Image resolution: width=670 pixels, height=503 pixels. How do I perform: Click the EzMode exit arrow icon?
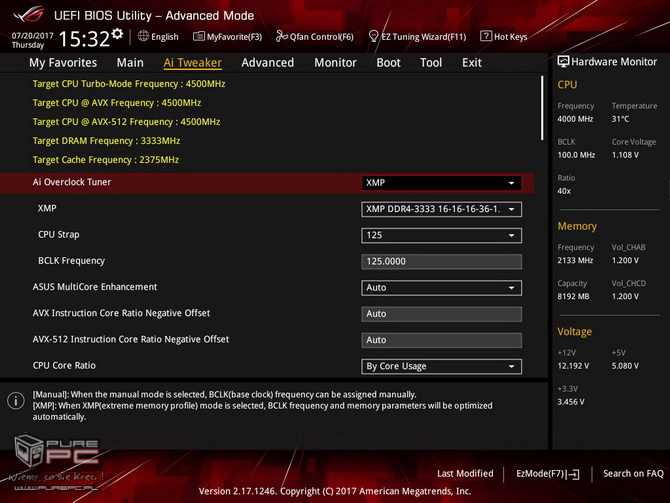(574, 474)
